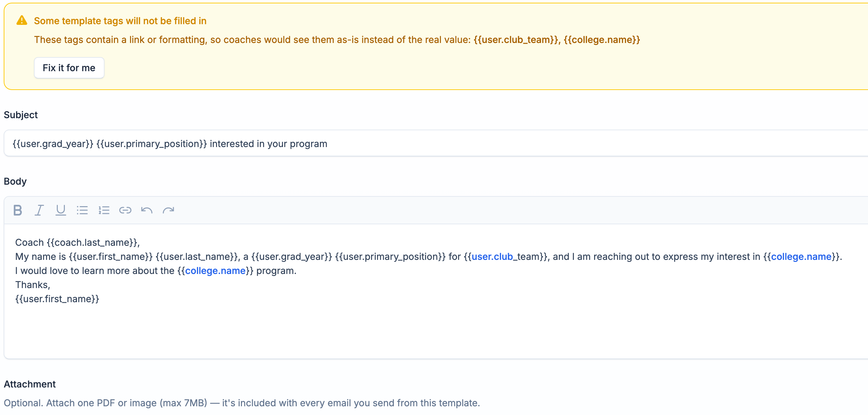This screenshot has height=415, width=868.
Task: Click the 'Coach {{coach.last_name}},' line
Action: point(78,243)
